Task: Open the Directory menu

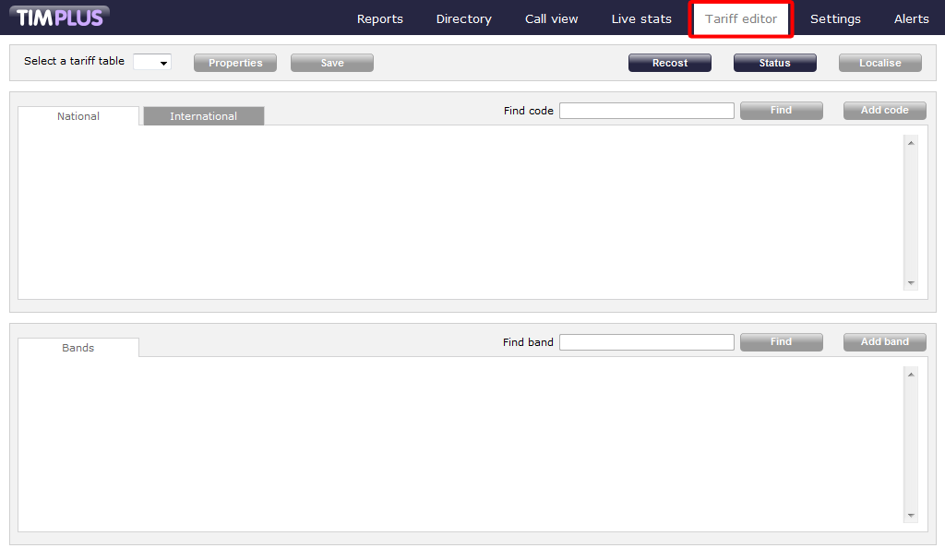Action: (x=463, y=18)
